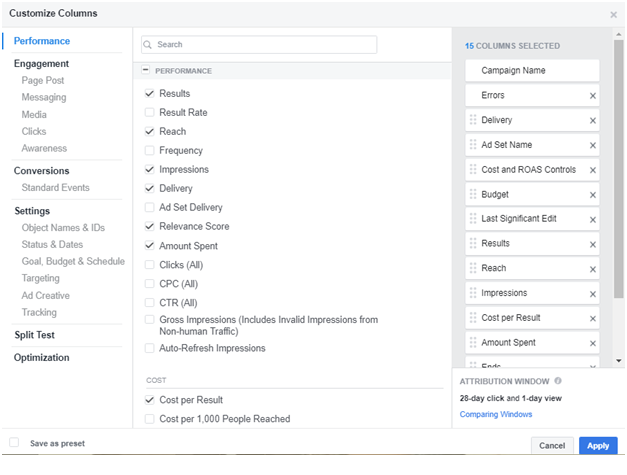Click the search magnifier icon
Viewport: 627px width, 475px height.
[x=148, y=44]
